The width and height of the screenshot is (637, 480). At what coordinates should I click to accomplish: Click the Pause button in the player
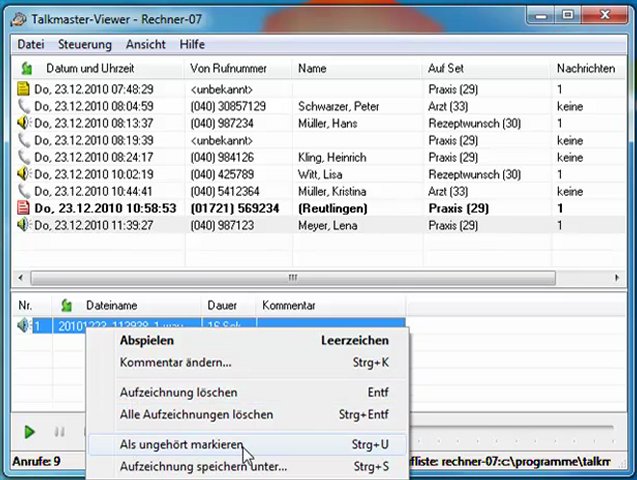[x=59, y=432]
